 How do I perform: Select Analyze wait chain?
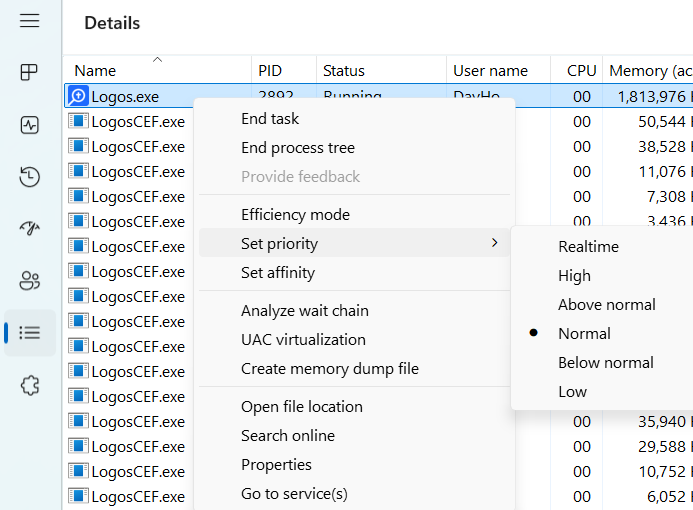[x=305, y=311]
